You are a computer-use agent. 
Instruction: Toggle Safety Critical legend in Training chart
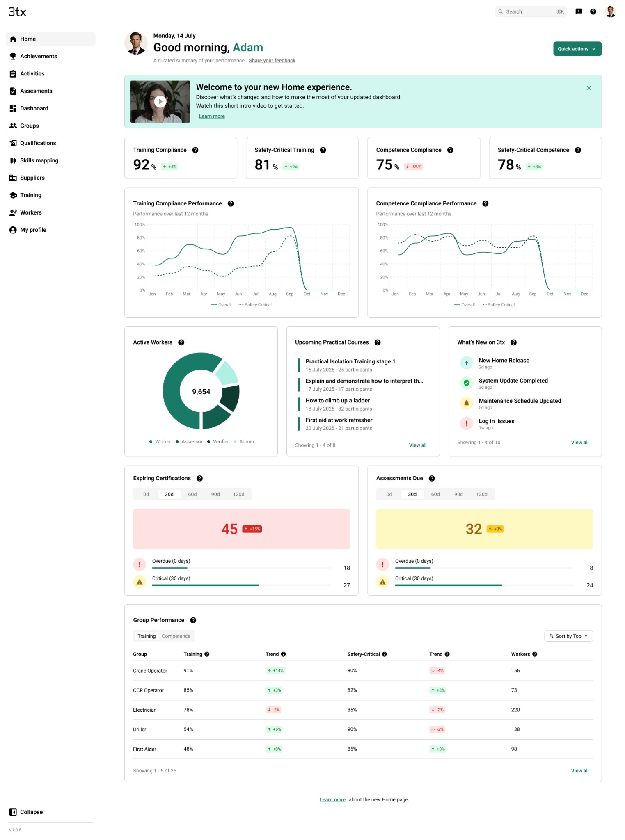254,305
